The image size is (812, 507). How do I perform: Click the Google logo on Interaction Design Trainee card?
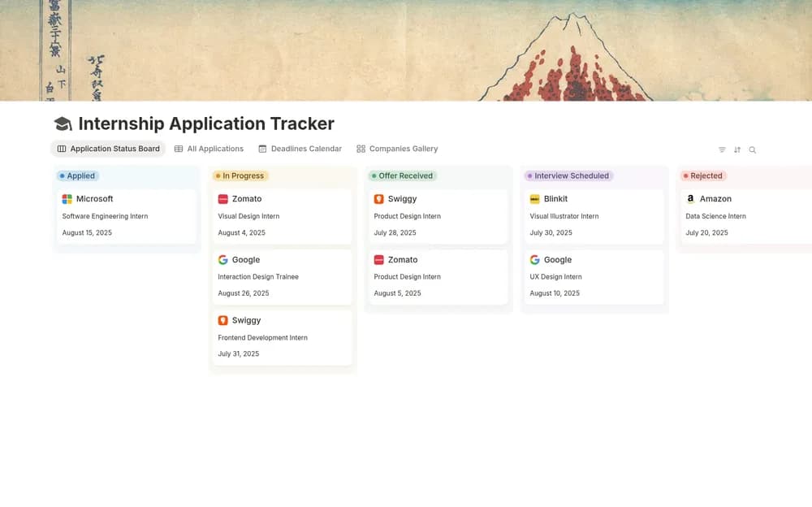coord(222,260)
